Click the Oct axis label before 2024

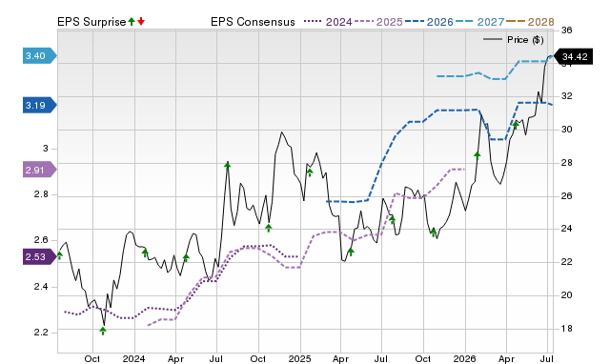92,358
